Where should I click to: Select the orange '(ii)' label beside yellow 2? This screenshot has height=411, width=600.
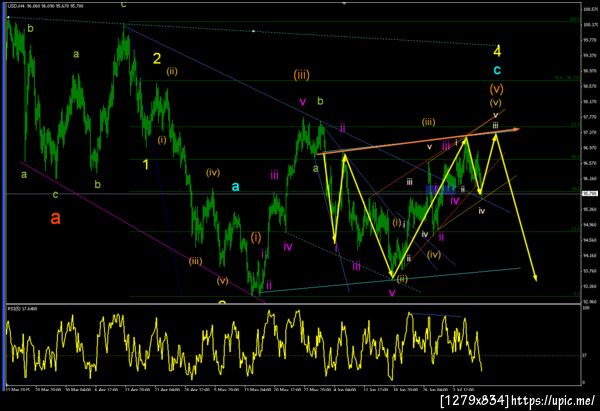pyautogui.click(x=172, y=71)
